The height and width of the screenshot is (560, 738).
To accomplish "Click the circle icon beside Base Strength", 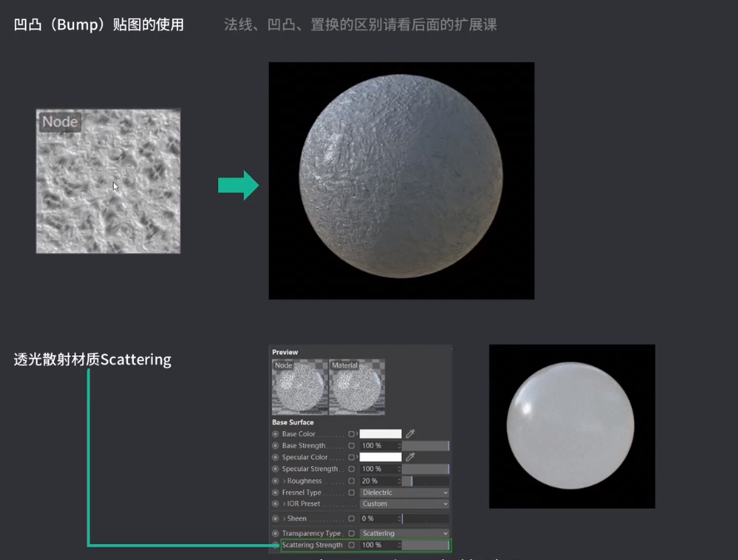I will (x=275, y=445).
